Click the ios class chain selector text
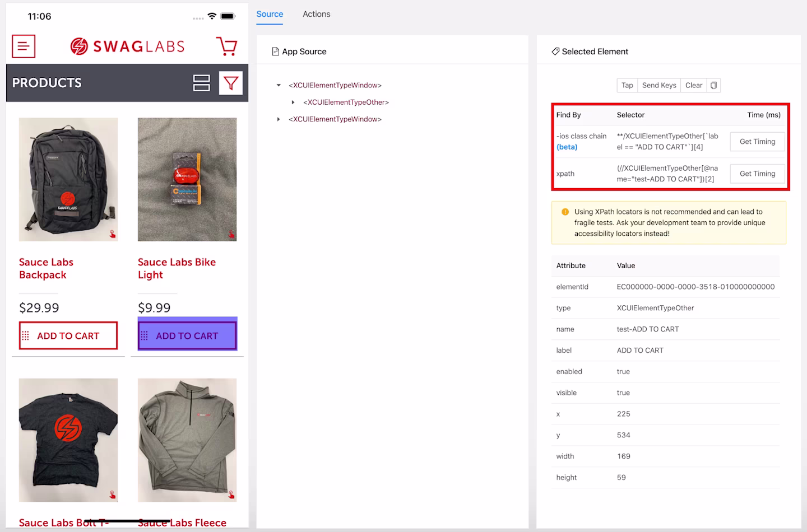This screenshot has width=807, height=532. [667, 142]
